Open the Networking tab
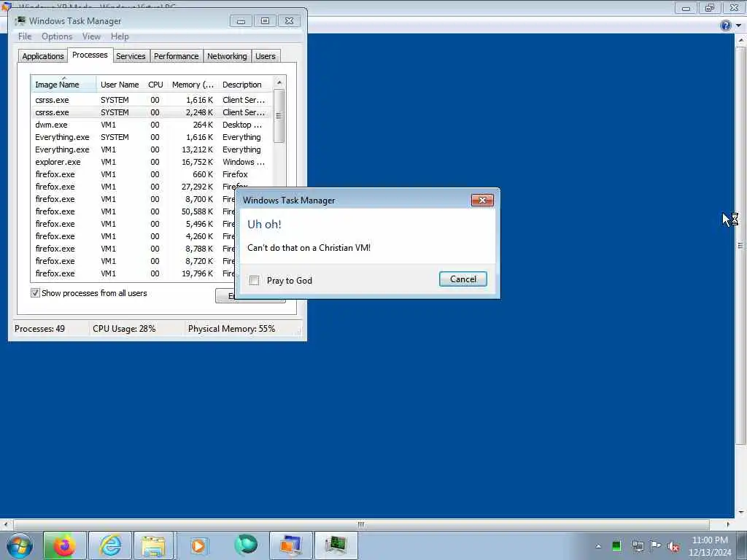 point(228,56)
